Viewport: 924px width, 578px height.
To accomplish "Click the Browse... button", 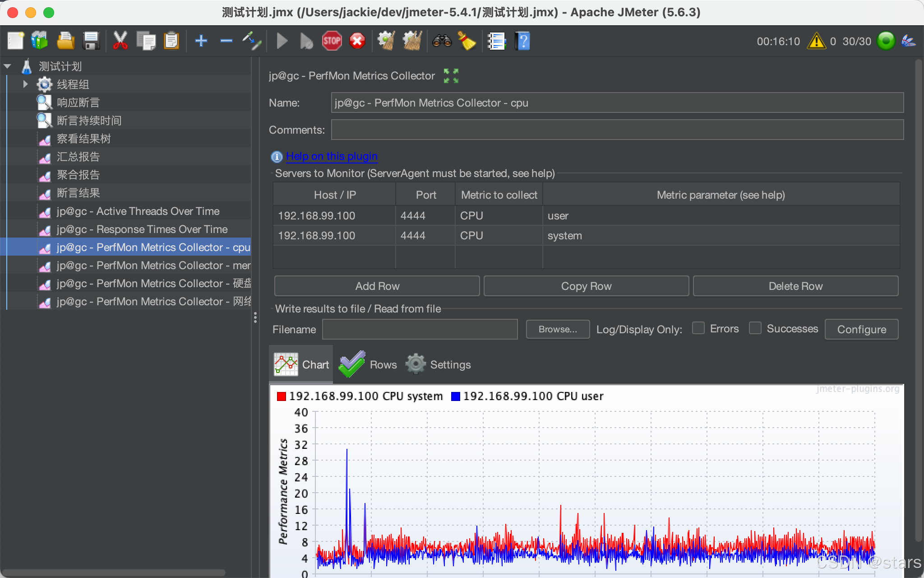I will pyautogui.click(x=558, y=329).
